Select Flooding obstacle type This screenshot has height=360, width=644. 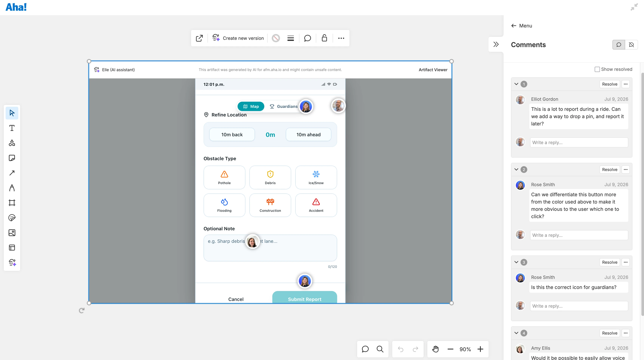(x=224, y=205)
